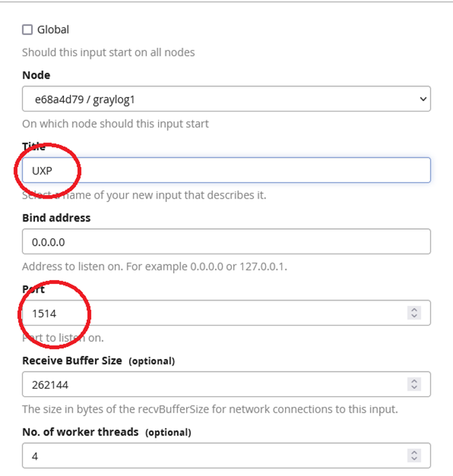The image size is (453, 476).
Task: Click the worker threads number field
Action: point(215,456)
